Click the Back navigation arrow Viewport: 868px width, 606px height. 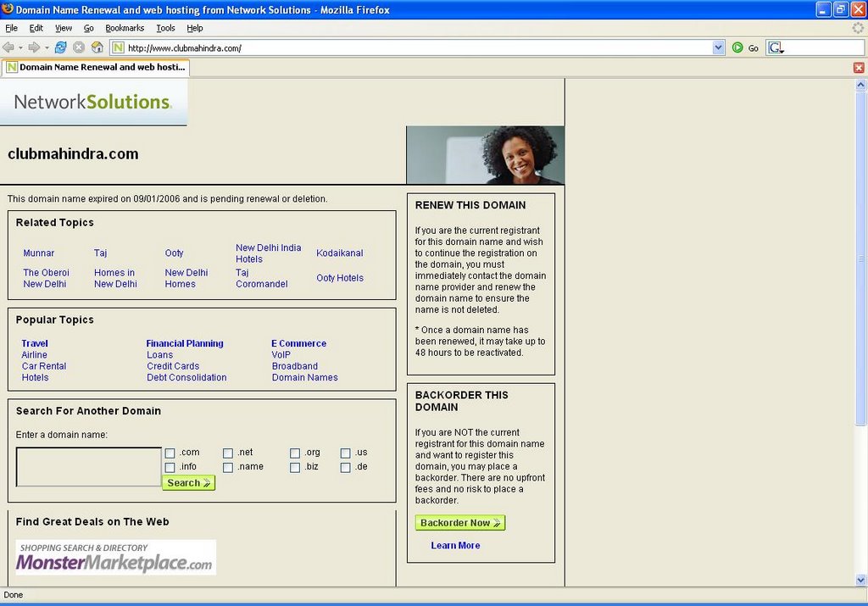[8, 47]
